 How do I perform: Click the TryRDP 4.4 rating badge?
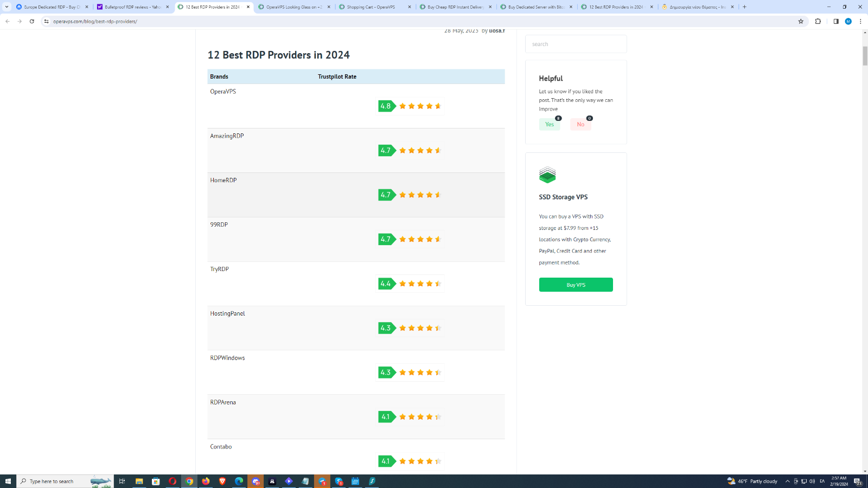tap(387, 284)
